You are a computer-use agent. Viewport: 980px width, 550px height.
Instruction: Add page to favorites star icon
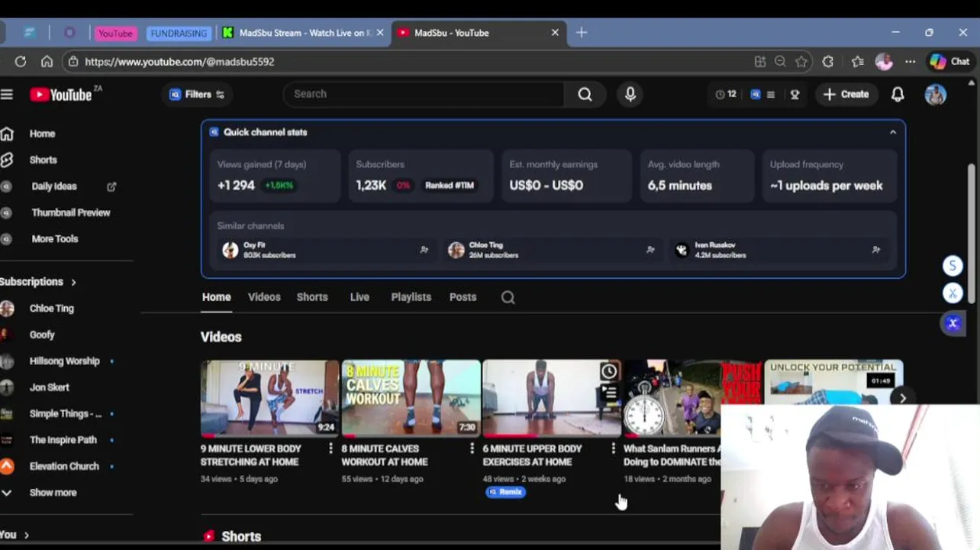[x=801, y=61]
